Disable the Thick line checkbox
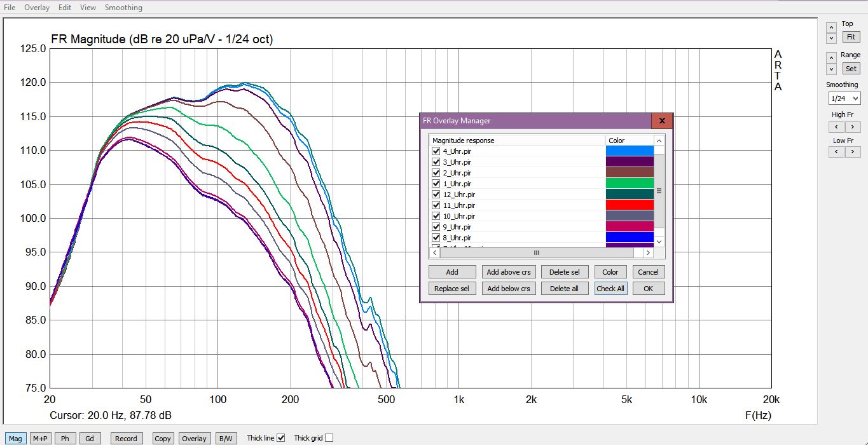The image size is (868, 445). 281,438
